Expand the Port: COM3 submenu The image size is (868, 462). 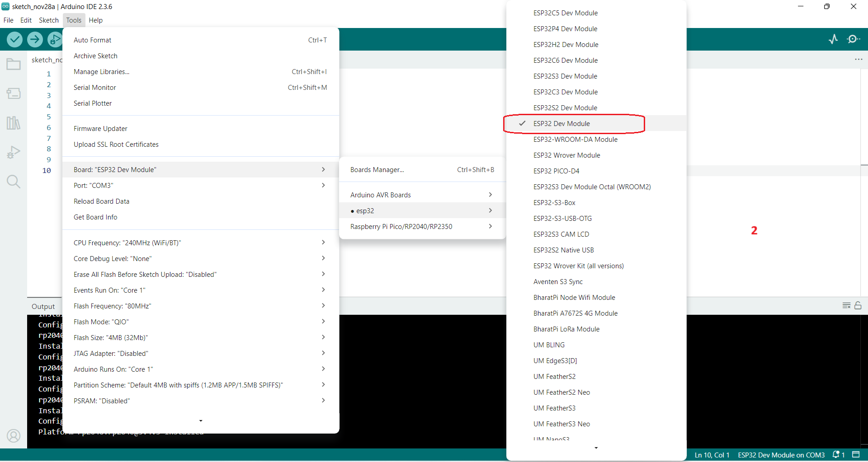click(x=201, y=185)
